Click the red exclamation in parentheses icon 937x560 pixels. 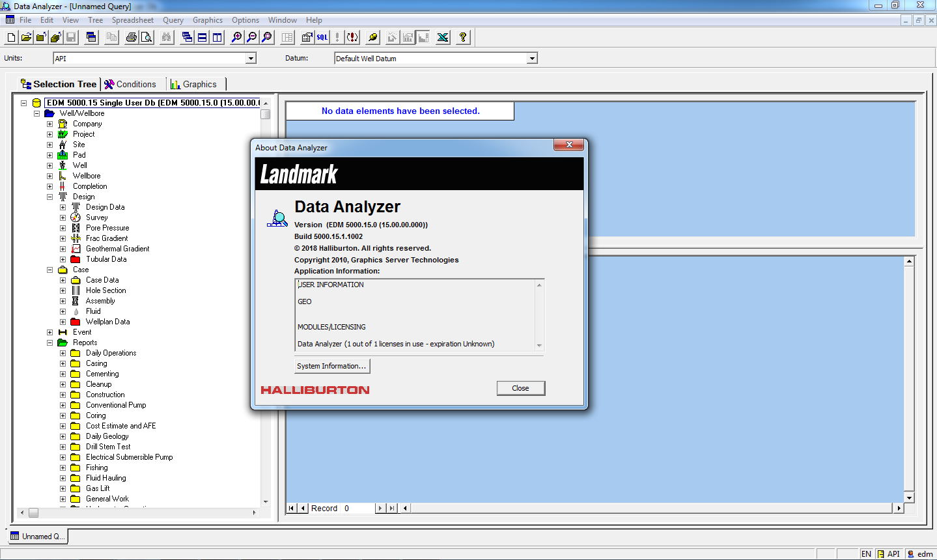pyautogui.click(x=352, y=37)
